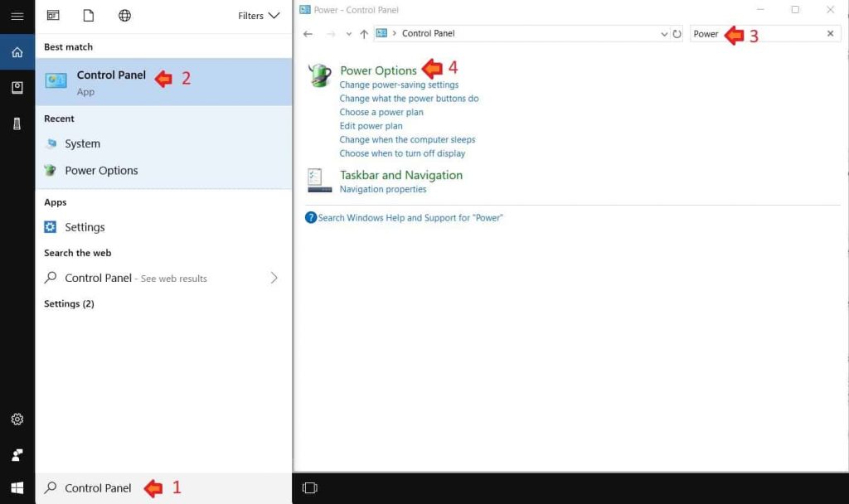Open the address bar dropdown arrow
849x504 pixels.
click(x=662, y=33)
